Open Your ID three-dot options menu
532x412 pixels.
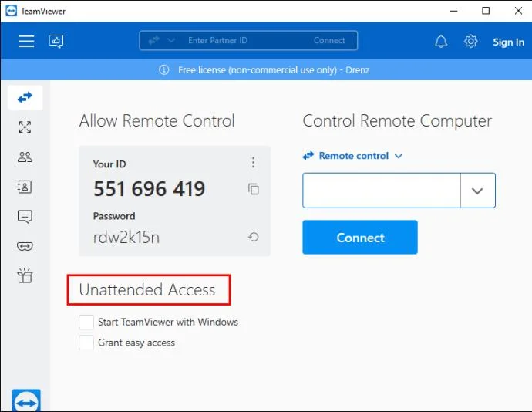(253, 163)
